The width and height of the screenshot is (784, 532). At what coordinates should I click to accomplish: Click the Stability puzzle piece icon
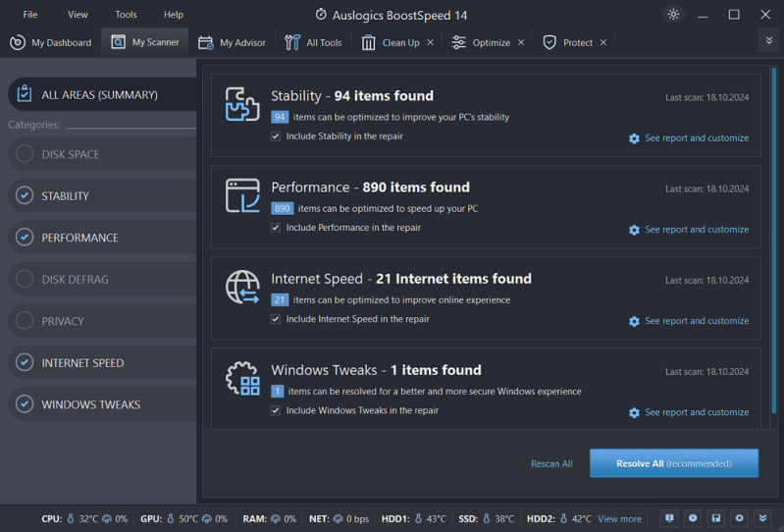pyautogui.click(x=242, y=104)
